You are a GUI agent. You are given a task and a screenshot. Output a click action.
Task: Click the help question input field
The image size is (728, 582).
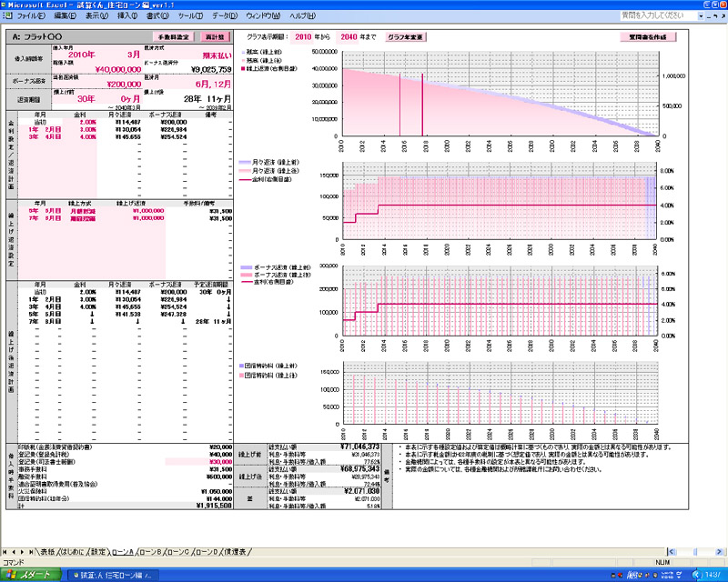[x=658, y=15]
